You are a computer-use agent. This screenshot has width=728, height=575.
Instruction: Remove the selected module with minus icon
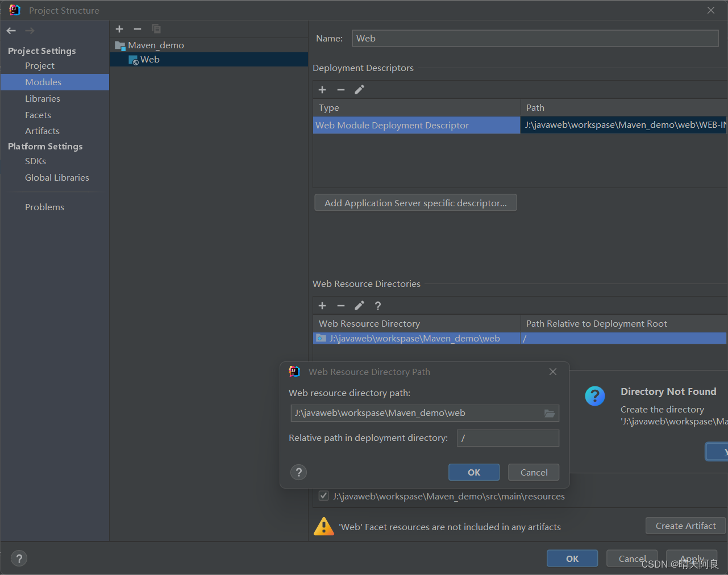pos(138,29)
